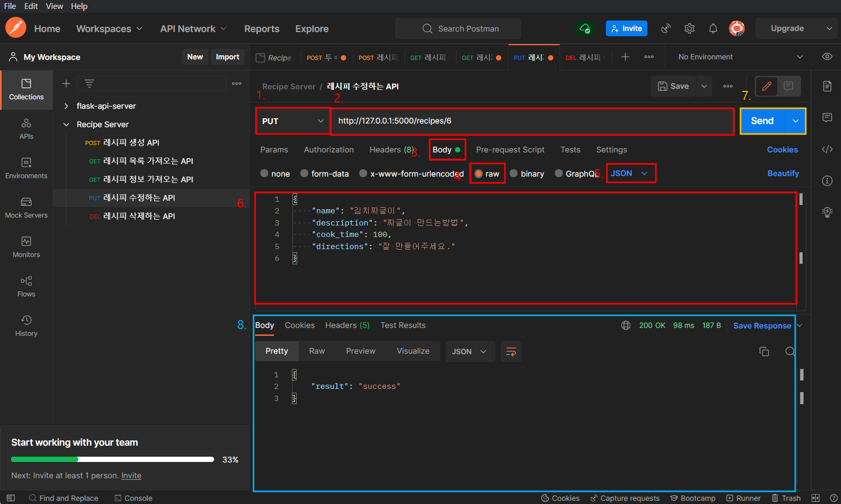This screenshot has height=504, width=841.
Task: Search within the response body
Action: click(789, 352)
